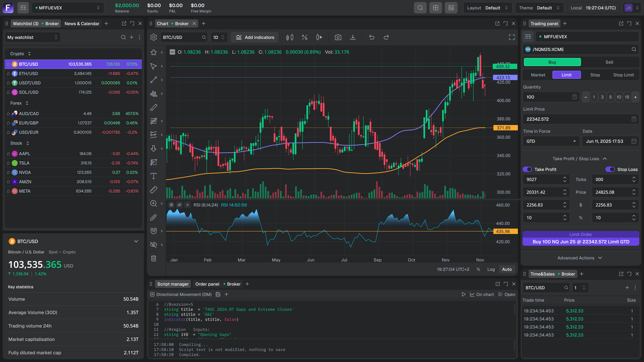Set quantity preset to 10

tap(619, 97)
